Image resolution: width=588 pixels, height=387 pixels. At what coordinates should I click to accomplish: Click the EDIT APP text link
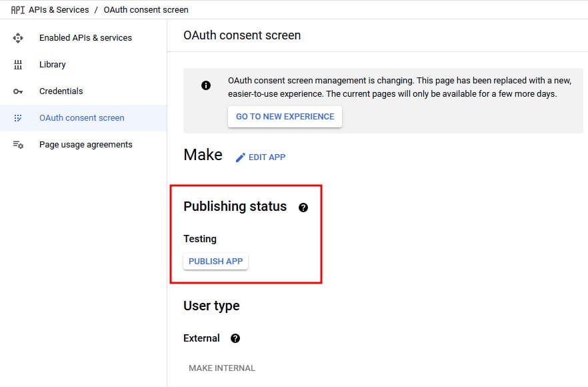click(267, 157)
